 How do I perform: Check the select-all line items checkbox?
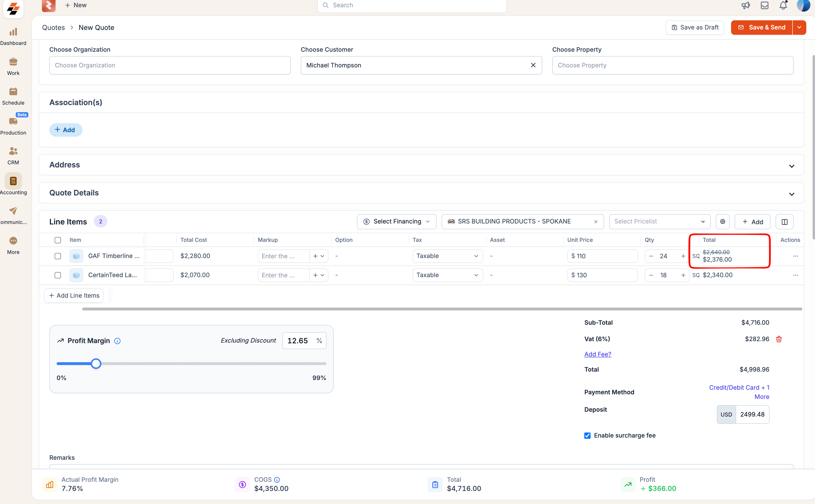click(58, 240)
